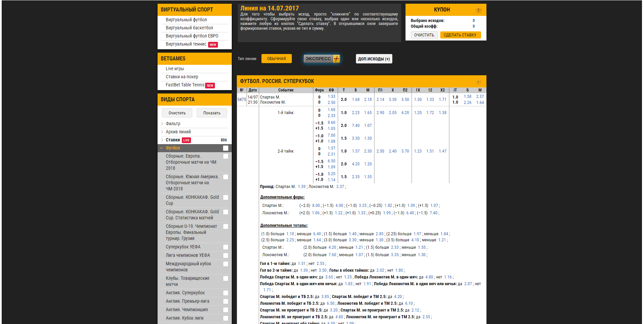Open Виртуальный футбол ЕВРО
Screen dimensions: 644x324
[192, 36]
